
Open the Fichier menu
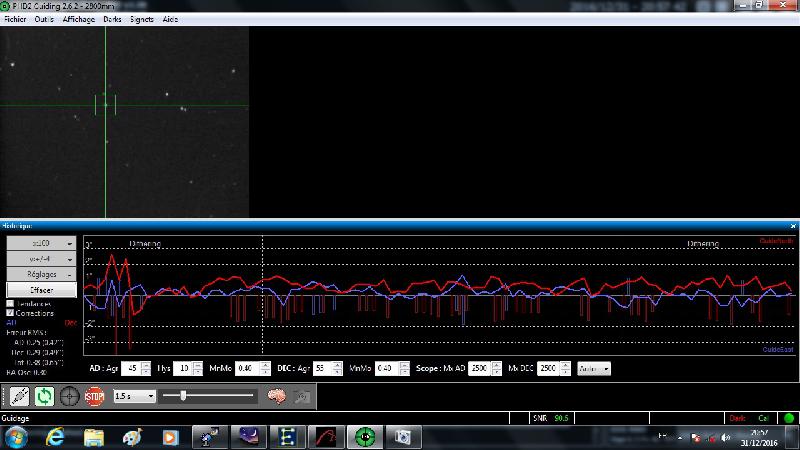pyautogui.click(x=15, y=19)
